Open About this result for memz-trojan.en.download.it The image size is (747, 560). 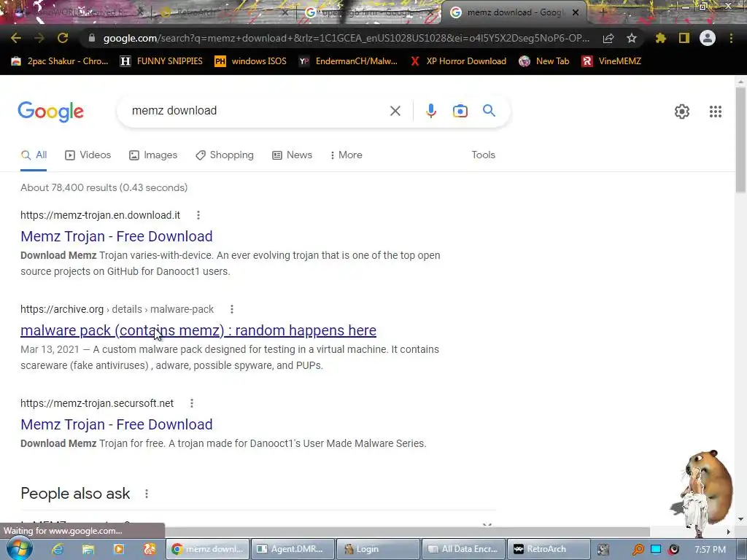198,215
